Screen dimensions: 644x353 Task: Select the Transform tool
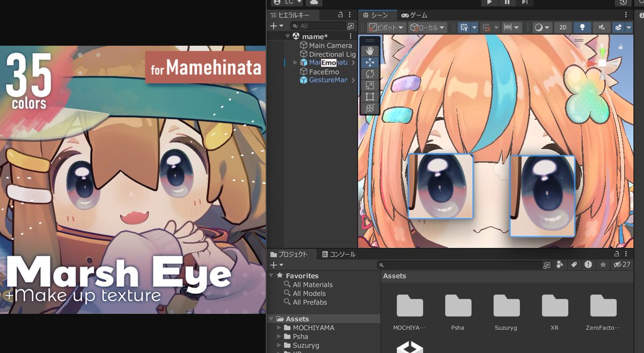click(370, 108)
